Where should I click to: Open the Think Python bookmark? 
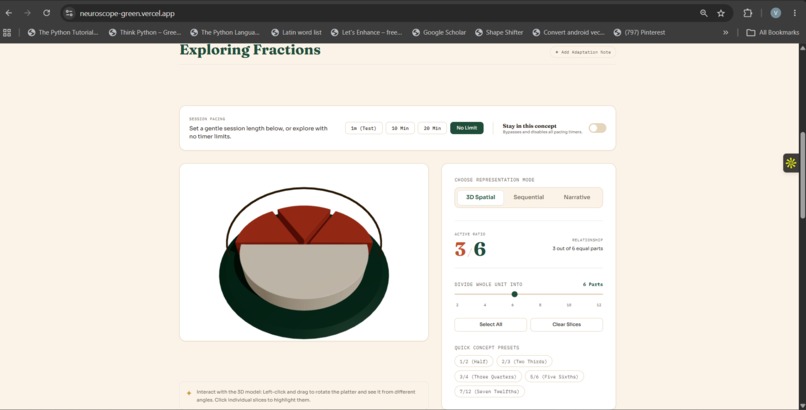click(144, 32)
